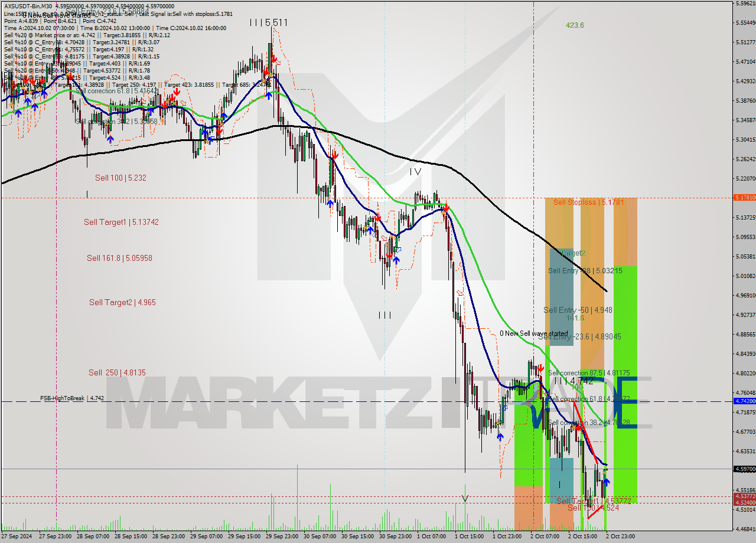Click the '30 Sep 23:00' time axis label
756x543 pixels.
click(396, 537)
